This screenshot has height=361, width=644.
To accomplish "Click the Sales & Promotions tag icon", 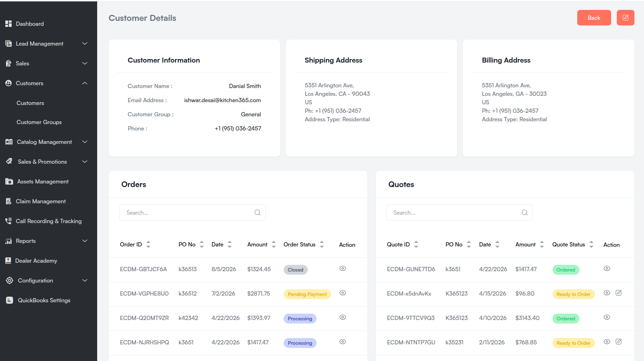I will tap(9, 161).
